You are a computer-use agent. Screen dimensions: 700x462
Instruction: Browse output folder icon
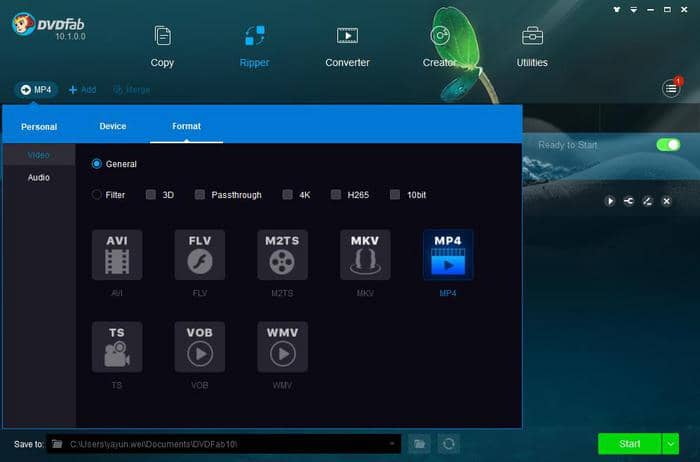tap(419, 444)
